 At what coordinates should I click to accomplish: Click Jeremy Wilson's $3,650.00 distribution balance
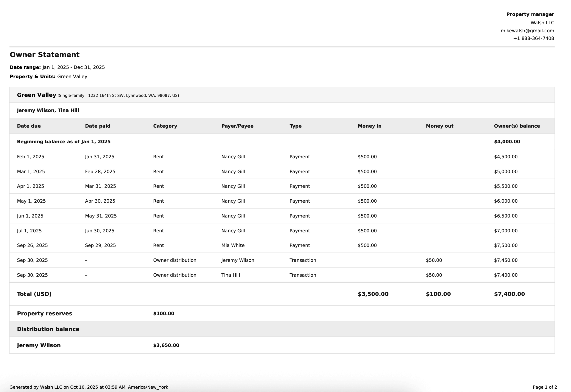tap(166, 345)
